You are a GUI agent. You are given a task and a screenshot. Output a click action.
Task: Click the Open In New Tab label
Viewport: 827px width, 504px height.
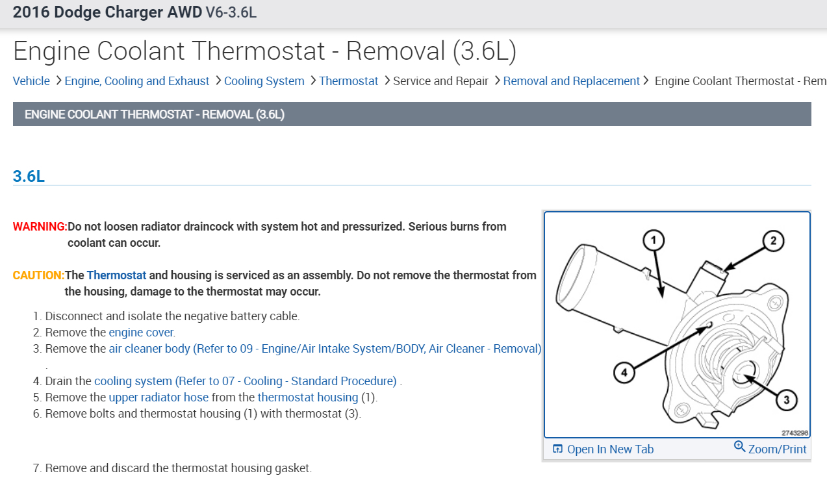[x=610, y=449]
